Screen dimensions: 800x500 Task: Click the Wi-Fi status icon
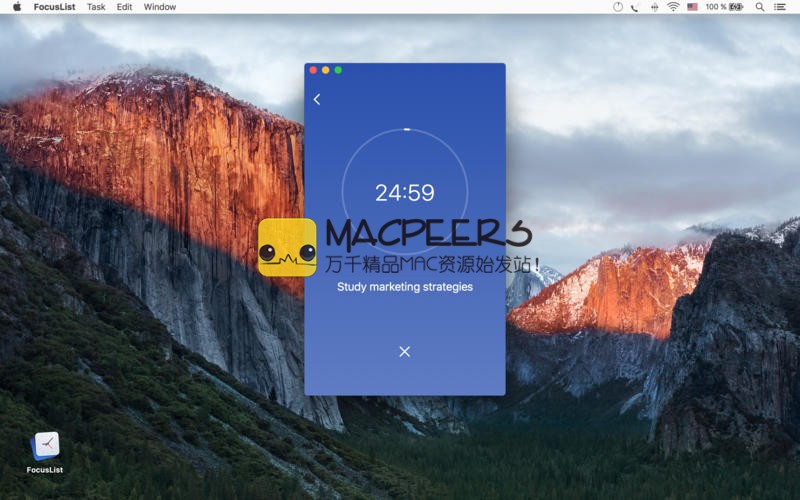point(673,7)
